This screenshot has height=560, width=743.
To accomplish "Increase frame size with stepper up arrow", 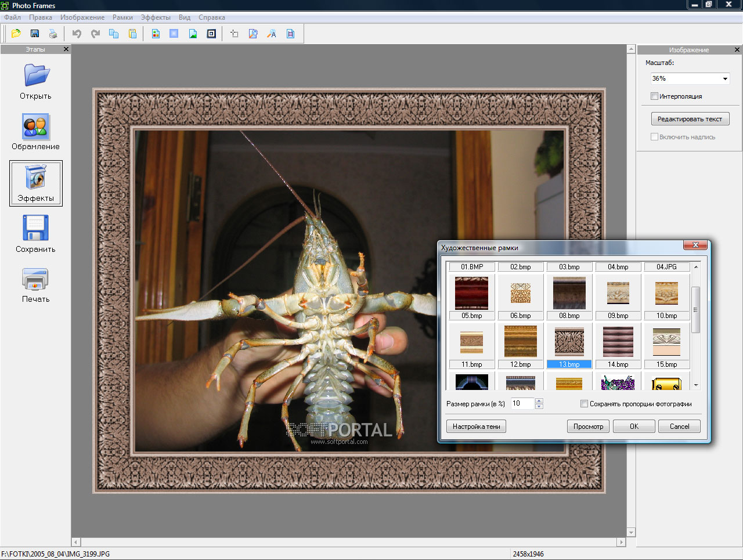I will pyautogui.click(x=539, y=400).
